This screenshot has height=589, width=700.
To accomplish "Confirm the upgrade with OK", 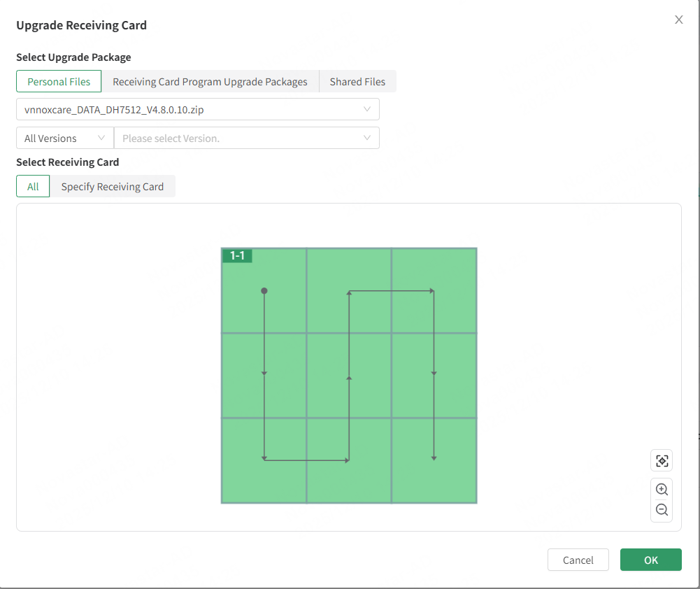I will point(650,560).
